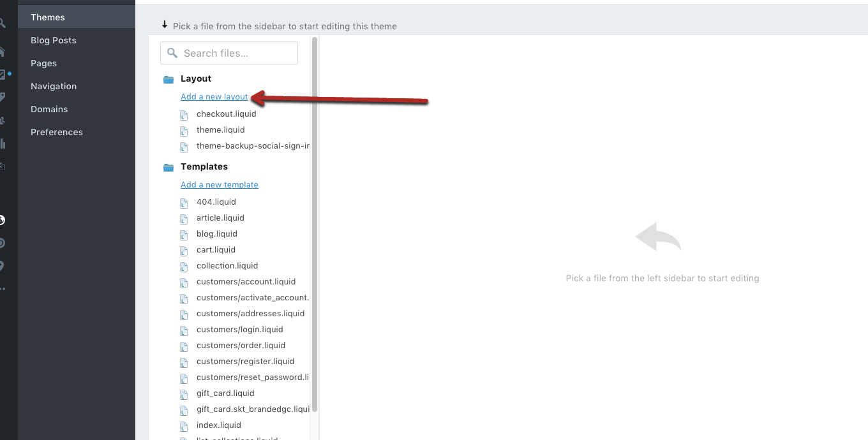Click the Layout folder icon
This screenshot has width=868, height=440.
(x=168, y=78)
